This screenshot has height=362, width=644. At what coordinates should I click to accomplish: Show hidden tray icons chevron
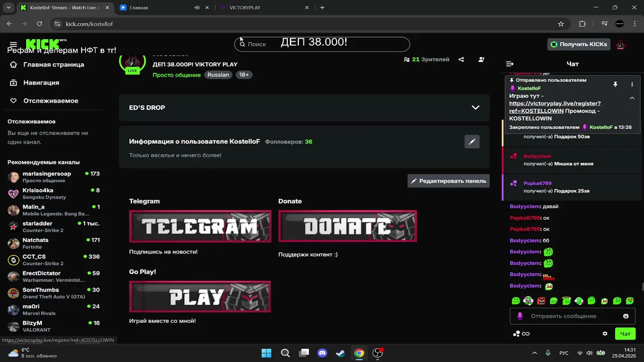click(x=534, y=353)
